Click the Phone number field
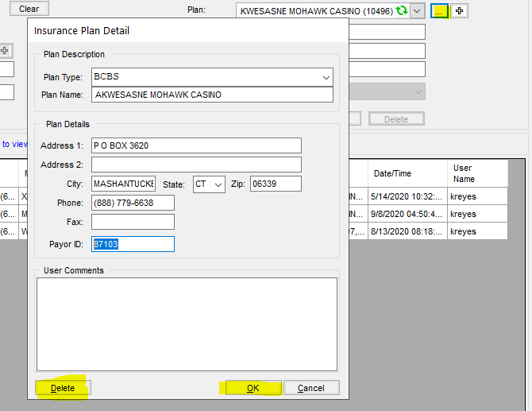532x411 pixels. pos(133,203)
